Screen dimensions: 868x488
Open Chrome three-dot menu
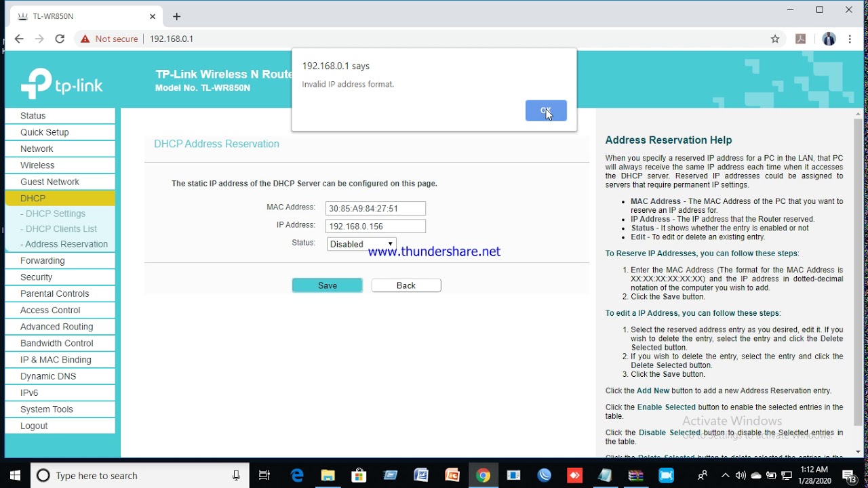(x=850, y=39)
